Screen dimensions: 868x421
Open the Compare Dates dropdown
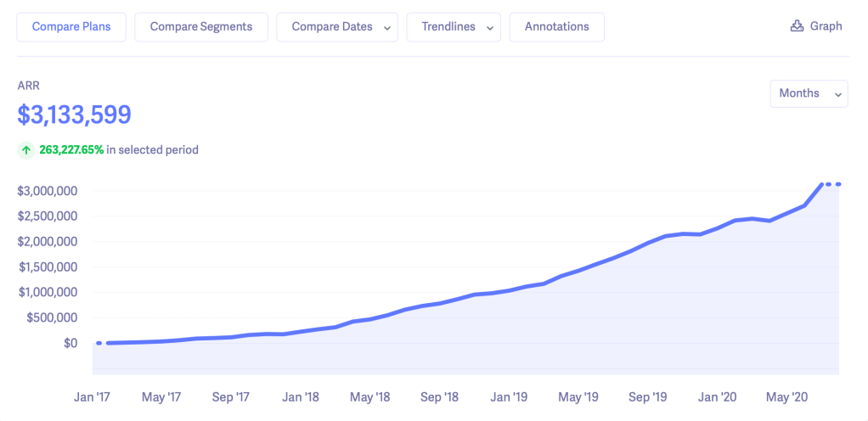(337, 27)
